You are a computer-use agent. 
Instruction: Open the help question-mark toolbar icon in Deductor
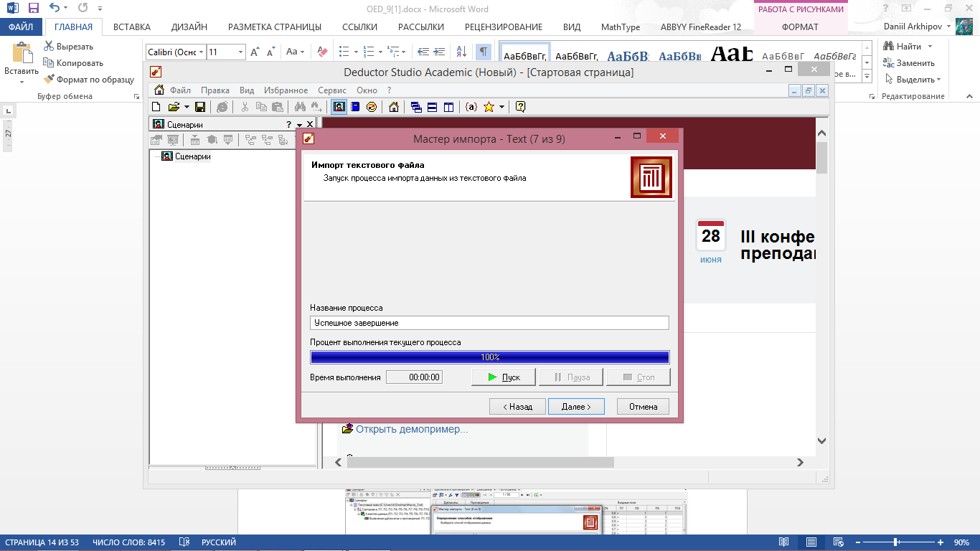521,107
